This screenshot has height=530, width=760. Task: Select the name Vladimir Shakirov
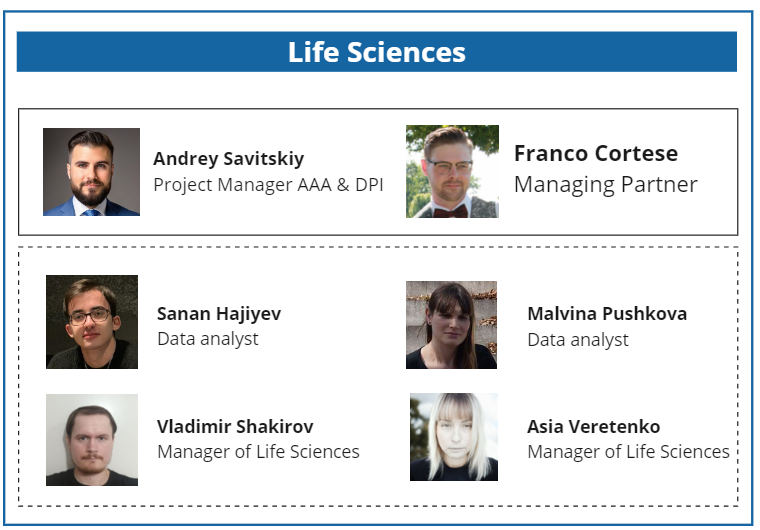pos(234,427)
